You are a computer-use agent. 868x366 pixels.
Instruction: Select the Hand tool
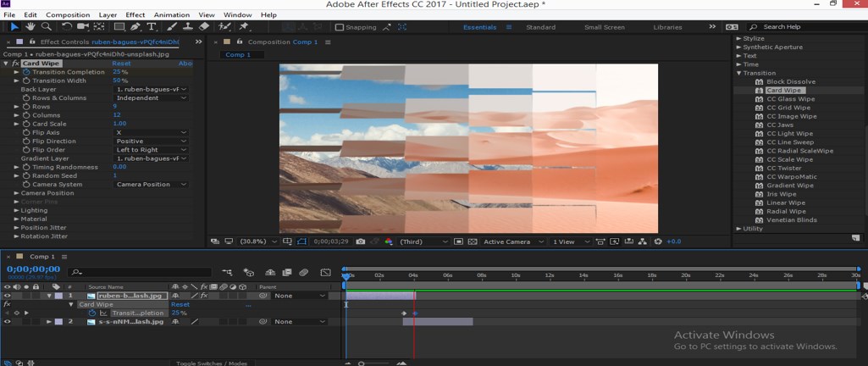pos(30,26)
